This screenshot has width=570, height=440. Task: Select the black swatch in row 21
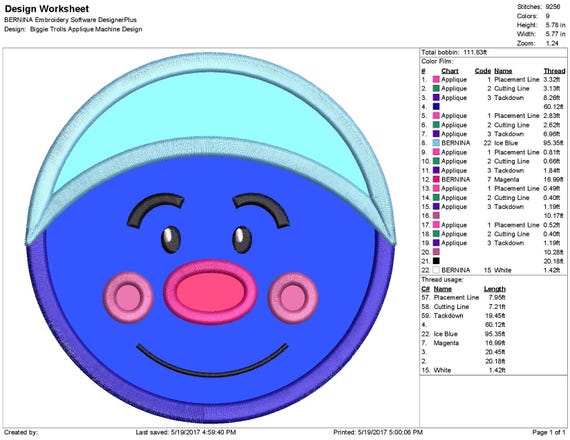436,261
